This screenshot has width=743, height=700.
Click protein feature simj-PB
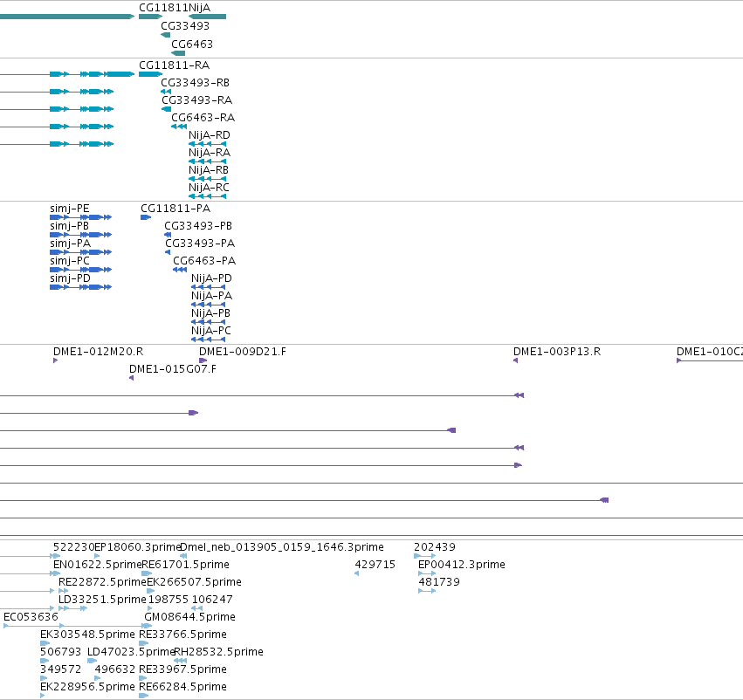click(69, 226)
